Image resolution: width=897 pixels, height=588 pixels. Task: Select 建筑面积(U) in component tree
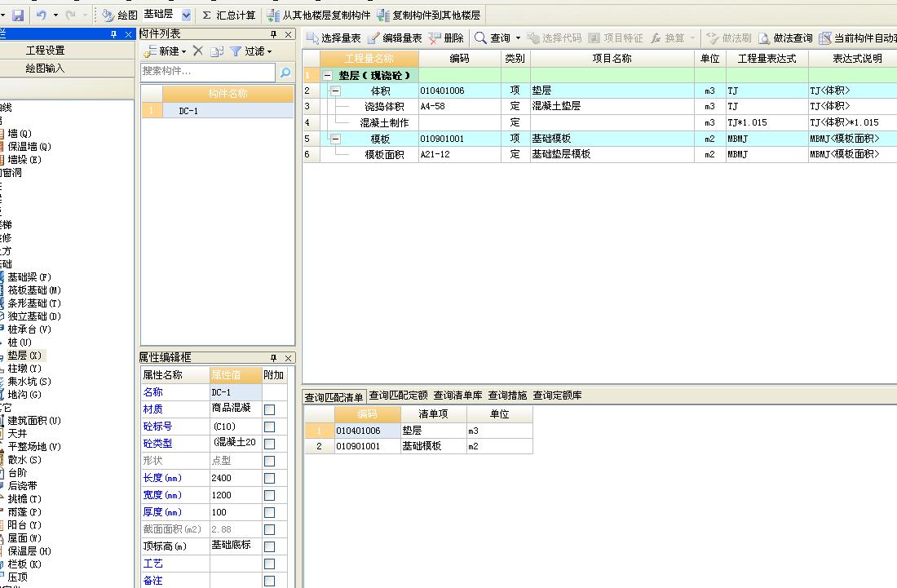pyautogui.click(x=33, y=421)
